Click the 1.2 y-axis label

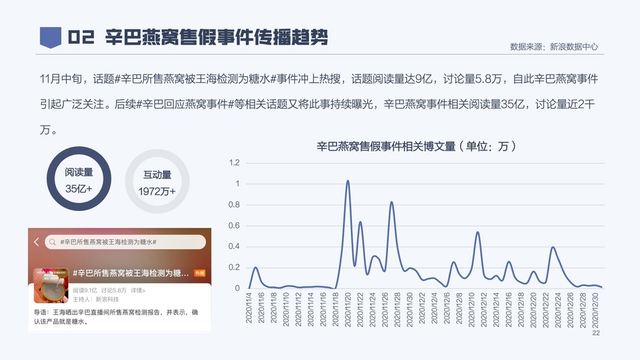tap(234, 162)
